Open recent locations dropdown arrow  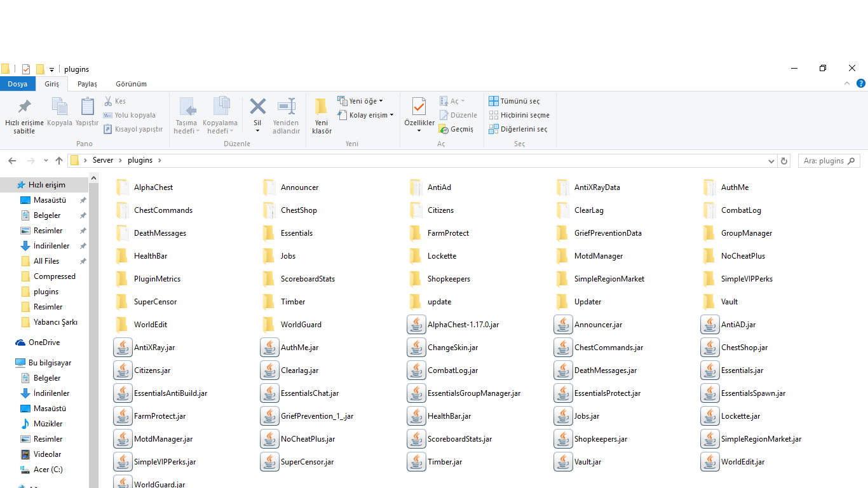[x=46, y=161]
